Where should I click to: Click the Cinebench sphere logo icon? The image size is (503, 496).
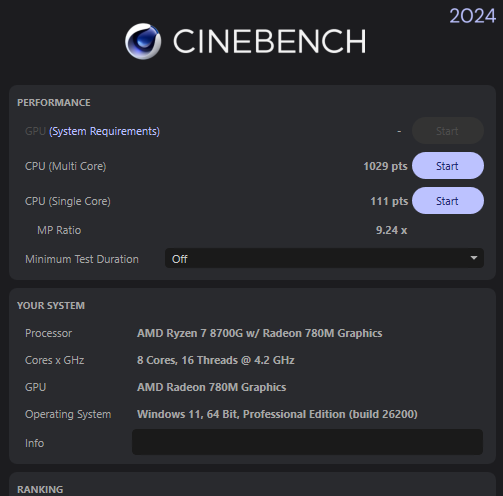point(143,41)
